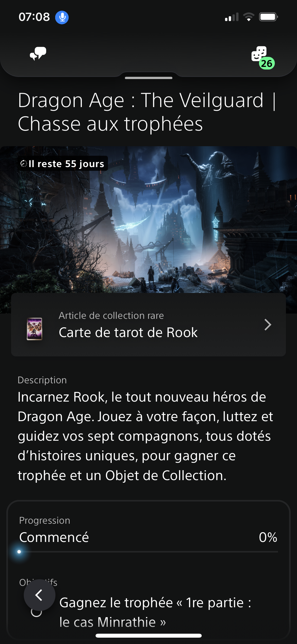Tap the bottom home indicator bar
The width and height of the screenshot is (297, 644).
coord(149,636)
